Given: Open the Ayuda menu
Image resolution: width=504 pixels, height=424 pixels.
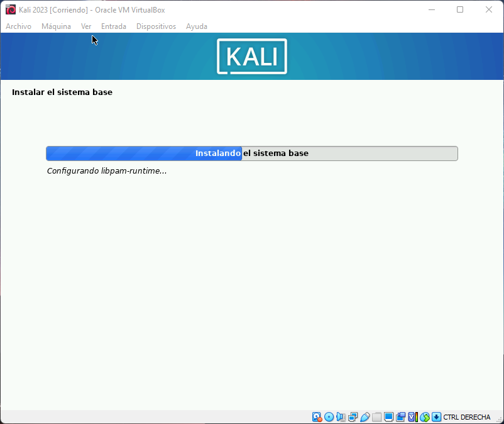Looking at the screenshot, I should pyautogui.click(x=197, y=26).
